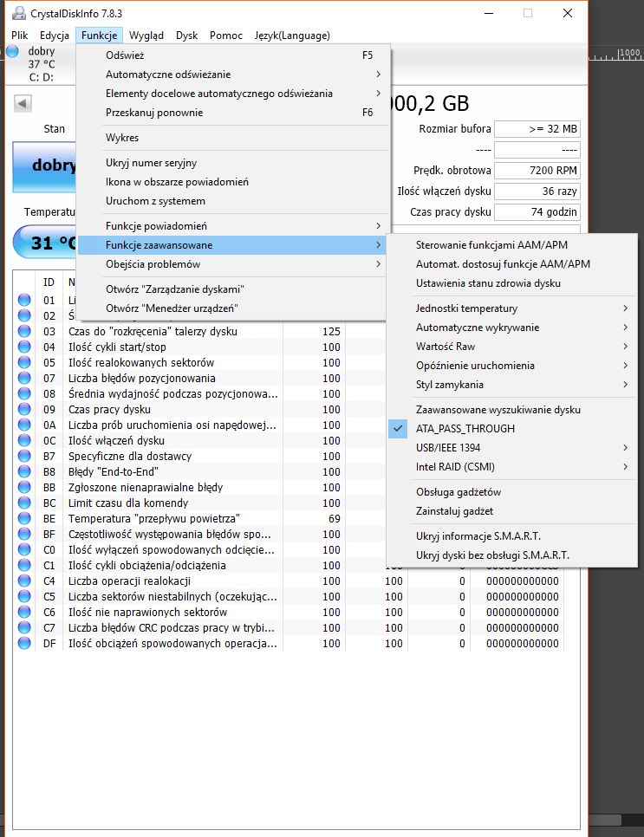644x837 pixels.
Task: Click the Rozmiar bufora value field
Action: [537, 129]
